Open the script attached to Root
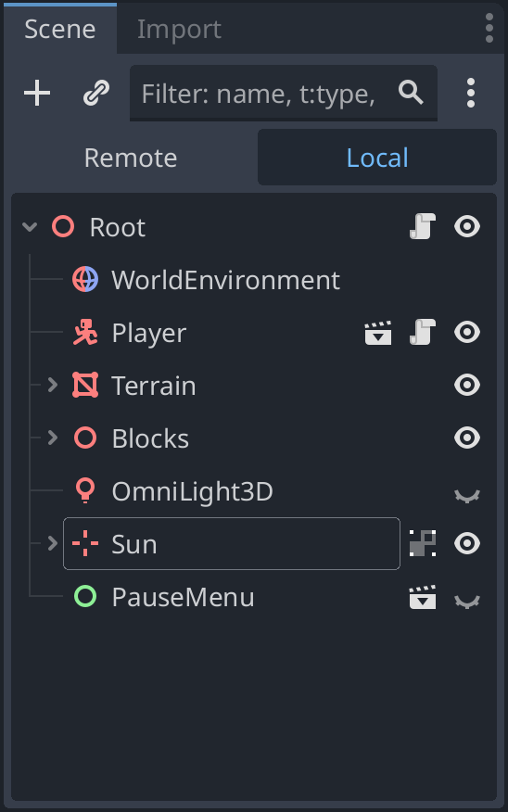508x812 pixels. click(x=423, y=227)
